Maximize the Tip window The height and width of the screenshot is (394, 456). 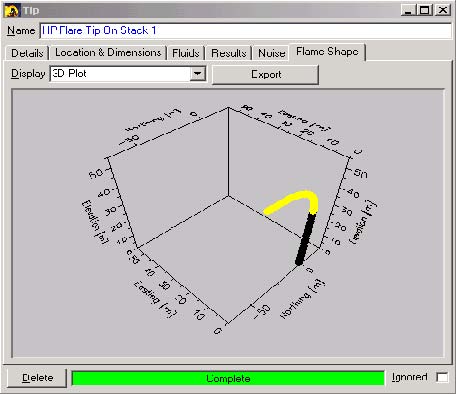(x=425, y=10)
